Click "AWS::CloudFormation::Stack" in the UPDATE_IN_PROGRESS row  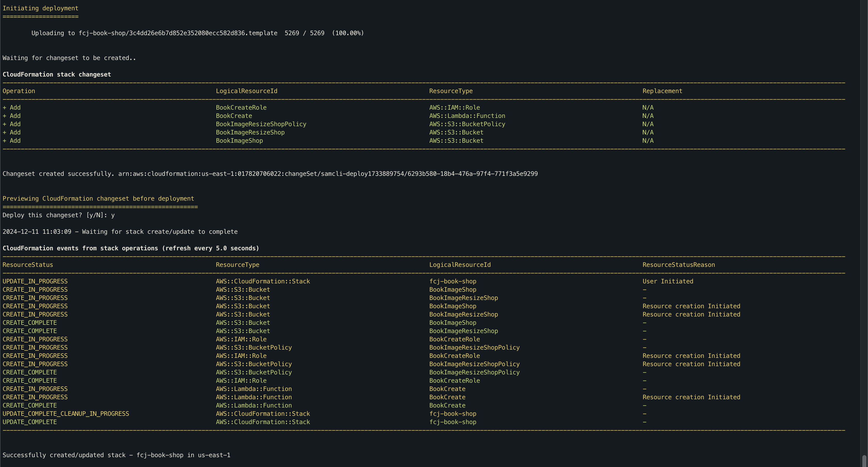click(263, 281)
